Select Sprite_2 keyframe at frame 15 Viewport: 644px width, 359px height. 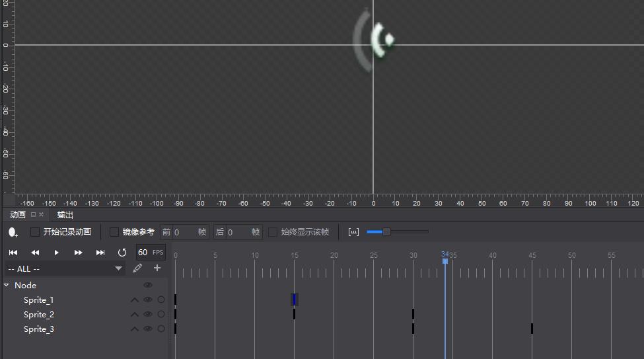pyautogui.click(x=294, y=314)
